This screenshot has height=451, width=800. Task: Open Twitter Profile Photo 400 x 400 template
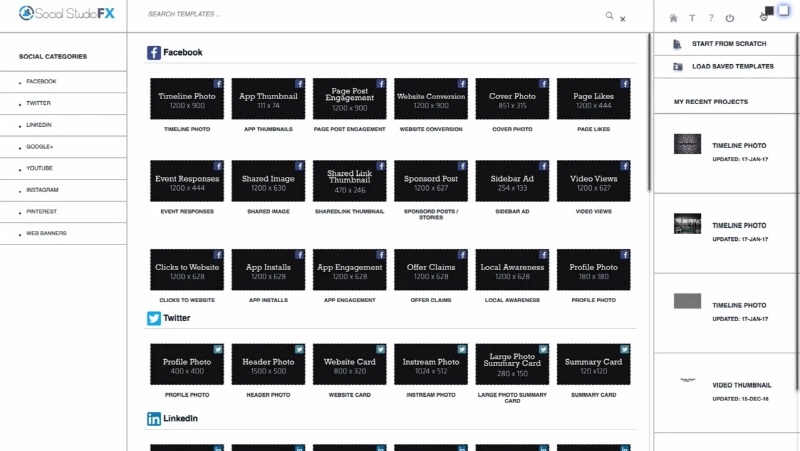(187, 364)
